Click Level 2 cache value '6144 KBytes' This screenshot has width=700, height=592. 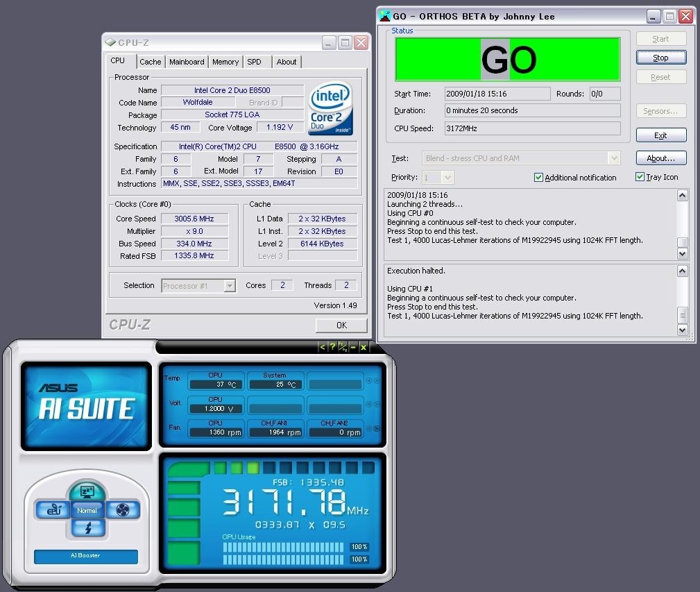click(x=322, y=244)
